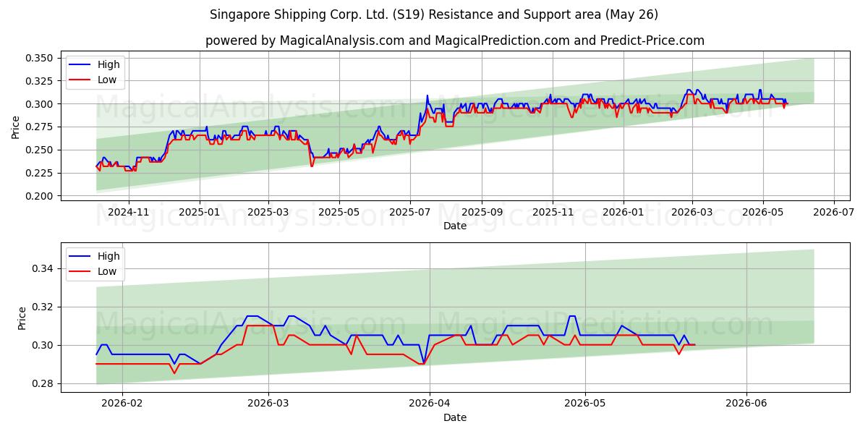Click the 2025-09 date tick label
This screenshot has height=434, width=868.
[482, 212]
